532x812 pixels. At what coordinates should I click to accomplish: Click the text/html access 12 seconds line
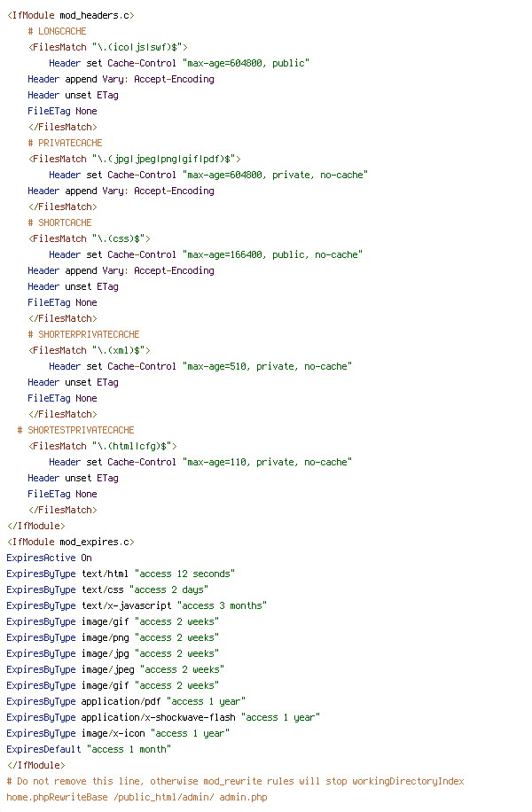tap(121, 574)
